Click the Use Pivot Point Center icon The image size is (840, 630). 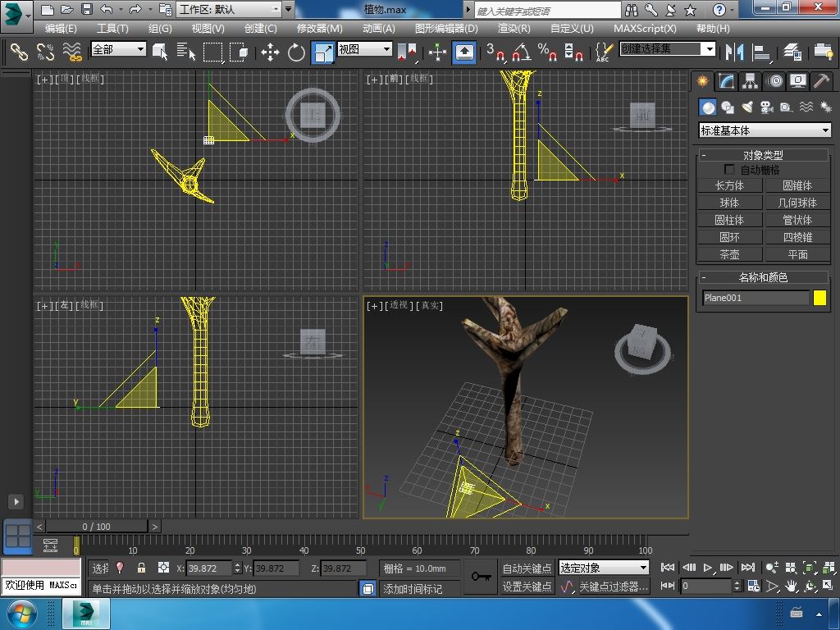tap(407, 52)
